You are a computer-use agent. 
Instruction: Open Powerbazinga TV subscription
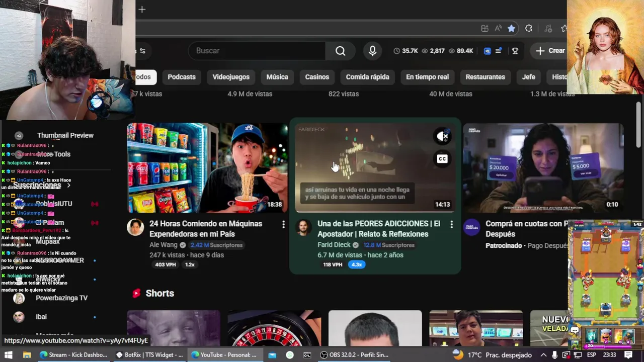[x=61, y=298]
